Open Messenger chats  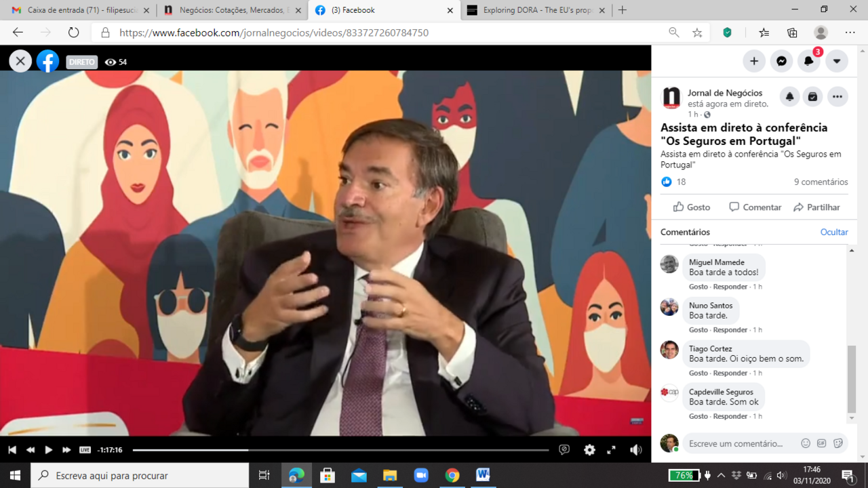pos(781,61)
